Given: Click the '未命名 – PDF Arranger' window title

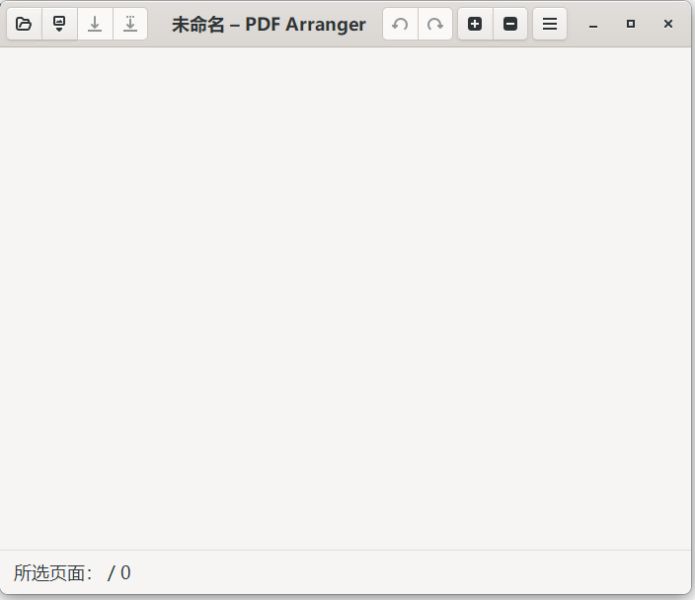Looking at the screenshot, I should (269, 24).
